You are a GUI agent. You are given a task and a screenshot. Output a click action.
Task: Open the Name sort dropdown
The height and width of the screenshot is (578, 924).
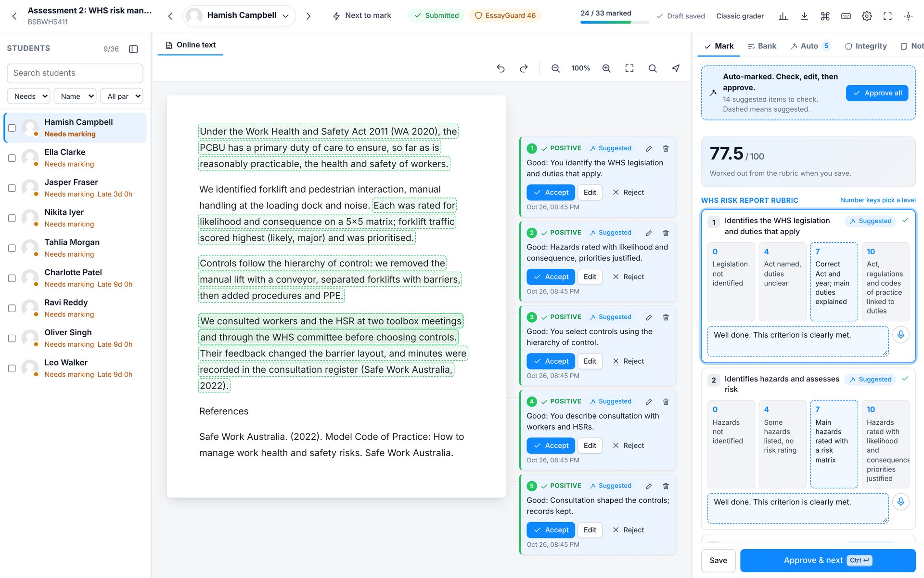(75, 96)
